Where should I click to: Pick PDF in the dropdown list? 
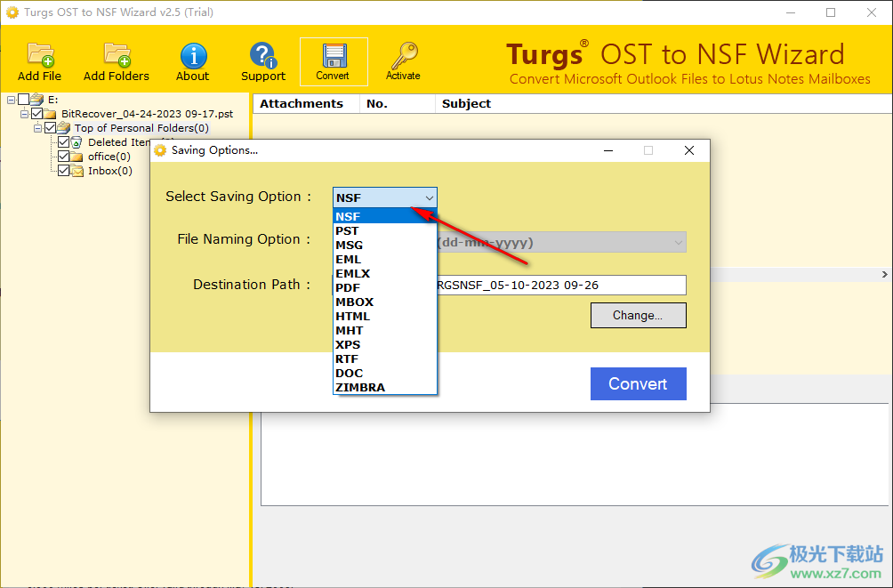pyautogui.click(x=385, y=287)
